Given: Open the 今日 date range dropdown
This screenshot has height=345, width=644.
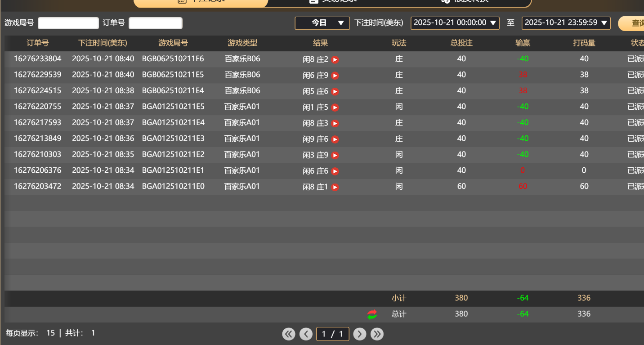Looking at the screenshot, I should 322,23.
